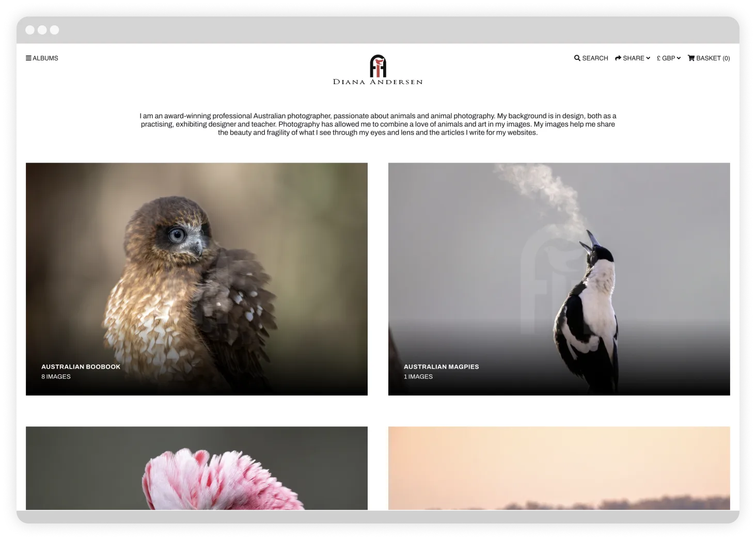Screen dimensions: 756x540
Task: Expand the Share dropdown chevron
Action: pyautogui.click(x=648, y=58)
